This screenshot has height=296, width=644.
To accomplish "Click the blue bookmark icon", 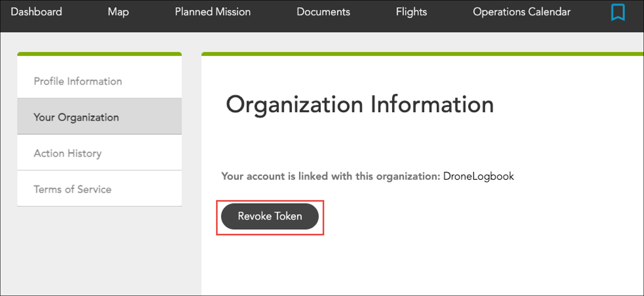I will (618, 12).
